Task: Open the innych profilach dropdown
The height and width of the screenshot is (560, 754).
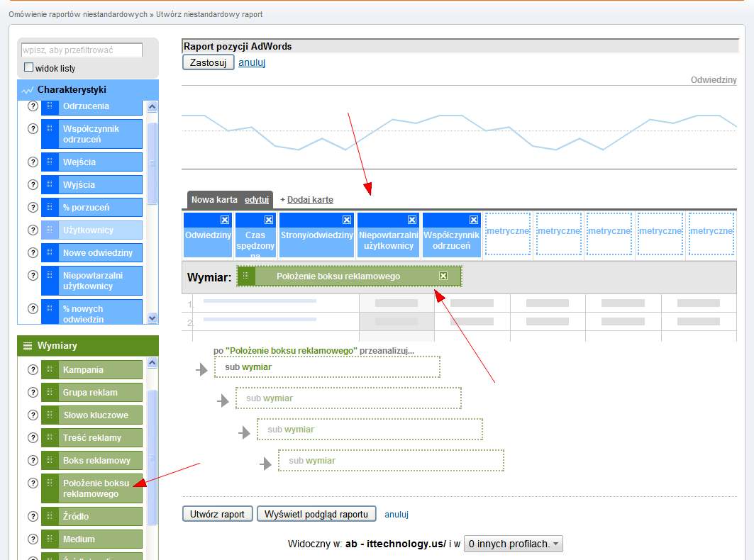Action: [514, 544]
